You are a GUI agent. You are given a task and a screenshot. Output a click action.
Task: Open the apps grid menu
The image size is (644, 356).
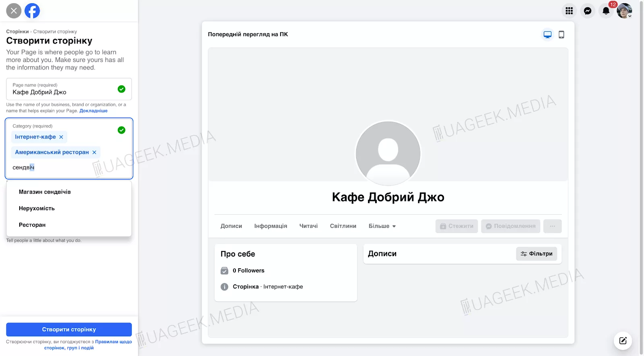(569, 11)
